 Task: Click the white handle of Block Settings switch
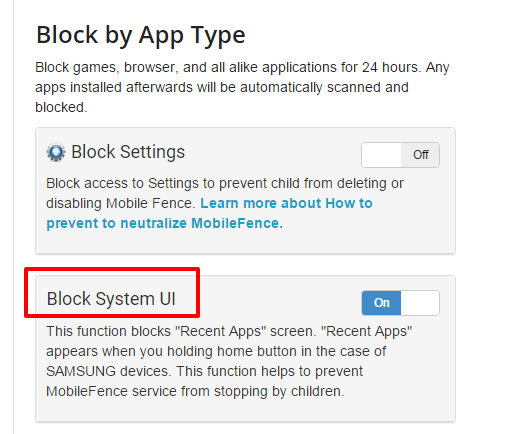(x=381, y=155)
